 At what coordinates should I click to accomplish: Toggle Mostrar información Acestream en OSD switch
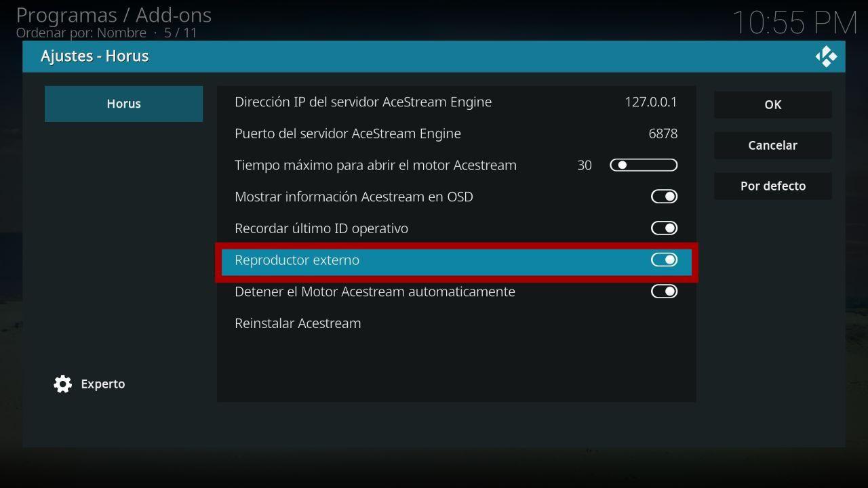point(664,197)
